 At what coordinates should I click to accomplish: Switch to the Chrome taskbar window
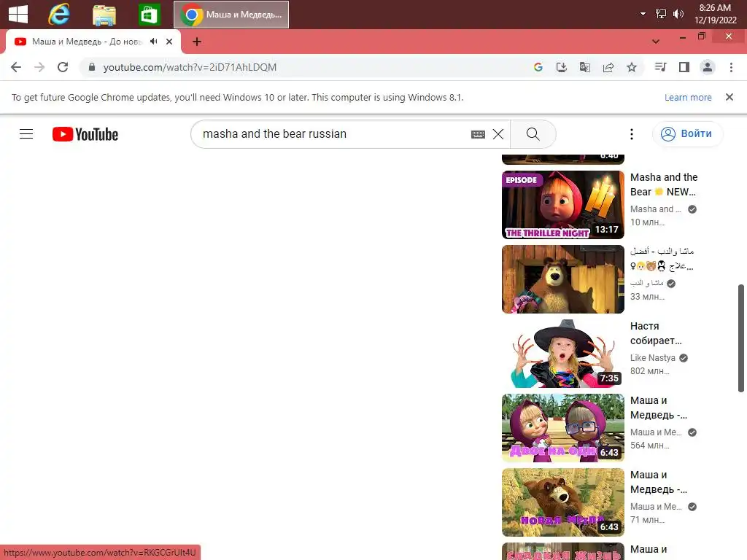(231, 15)
